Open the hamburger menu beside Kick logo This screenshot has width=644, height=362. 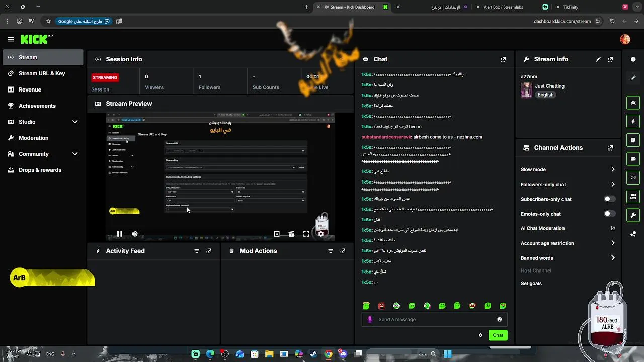tap(11, 39)
